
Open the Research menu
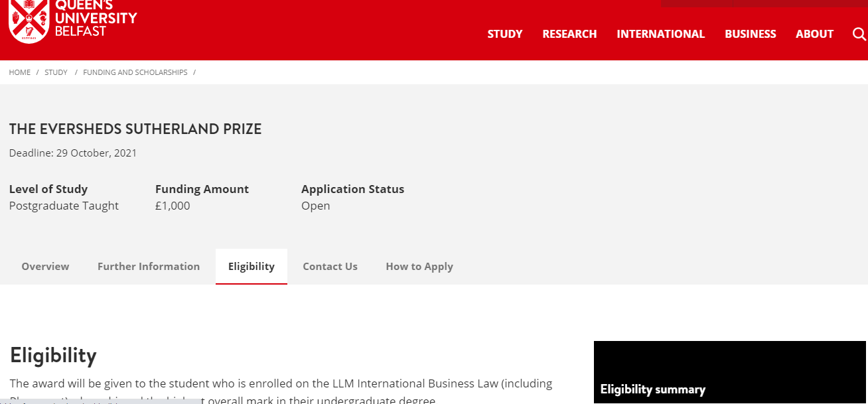(x=569, y=34)
